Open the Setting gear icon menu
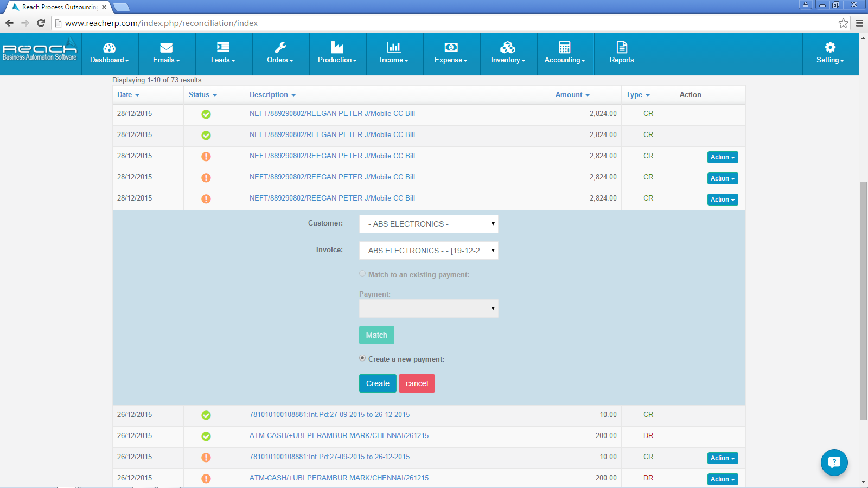Image resolution: width=868 pixels, height=488 pixels. (831, 54)
